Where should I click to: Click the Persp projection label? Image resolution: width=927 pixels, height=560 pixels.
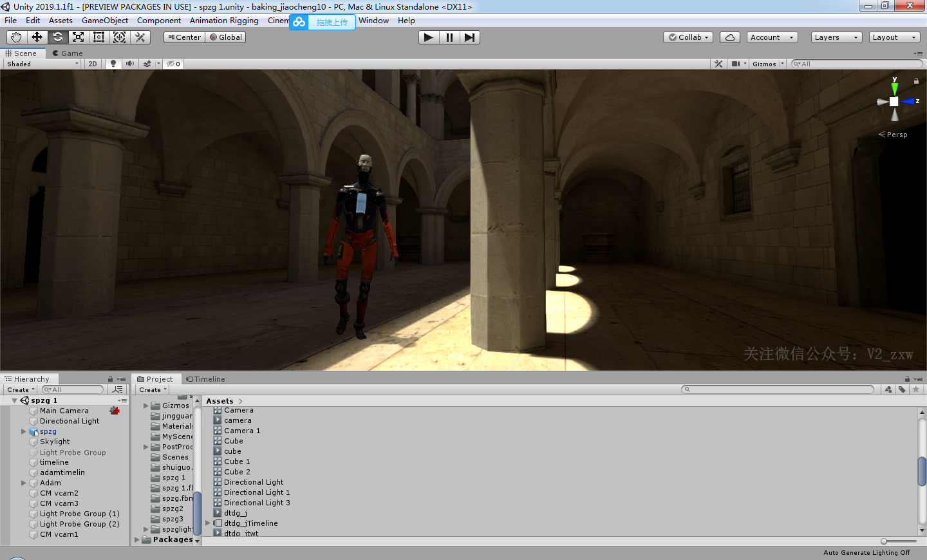(893, 135)
